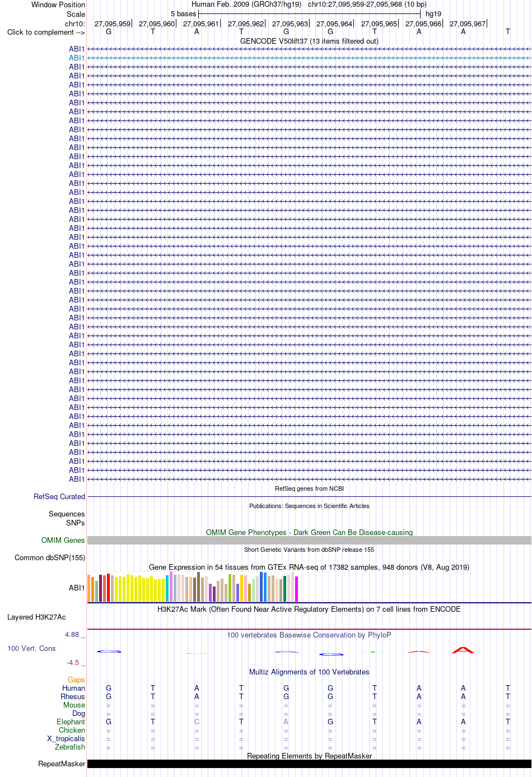
Task: Open the GENCODE V50lift37 track title
Action: (x=309, y=41)
